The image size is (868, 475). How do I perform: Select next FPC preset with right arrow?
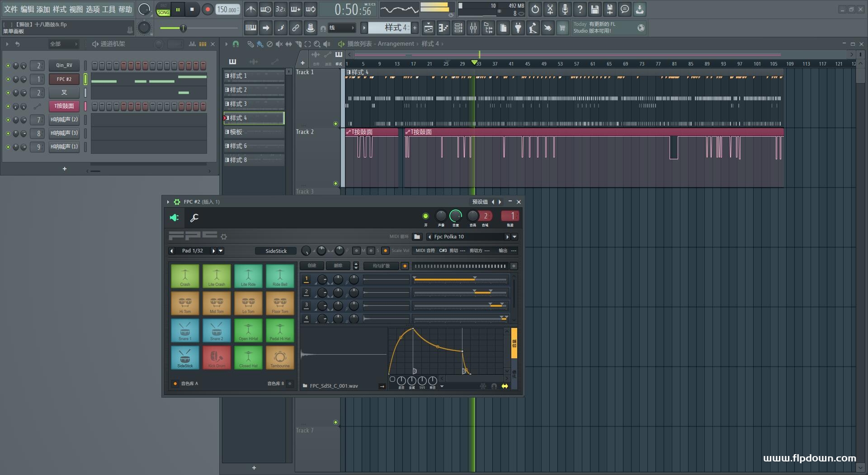[500, 202]
